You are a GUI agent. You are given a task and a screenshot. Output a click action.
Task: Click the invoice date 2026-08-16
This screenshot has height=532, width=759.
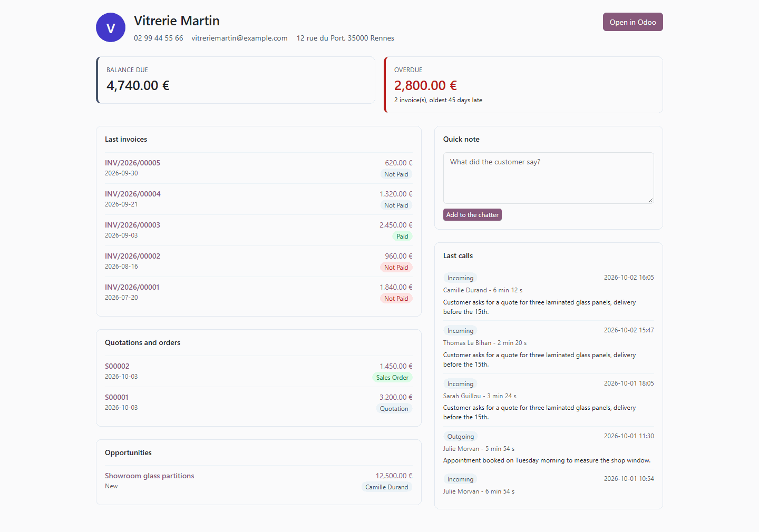(x=121, y=267)
